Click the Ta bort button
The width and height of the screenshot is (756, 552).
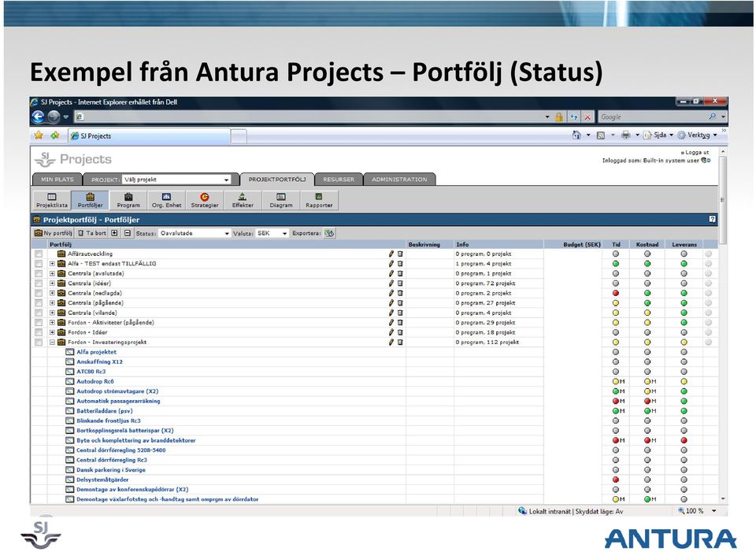pos(92,233)
